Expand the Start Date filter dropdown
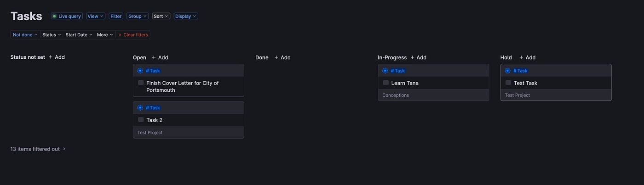 [x=79, y=35]
